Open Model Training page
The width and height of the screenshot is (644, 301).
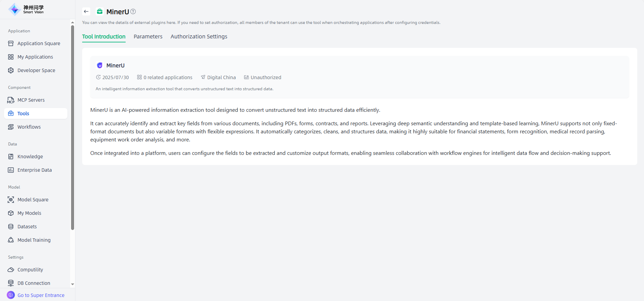(34, 240)
